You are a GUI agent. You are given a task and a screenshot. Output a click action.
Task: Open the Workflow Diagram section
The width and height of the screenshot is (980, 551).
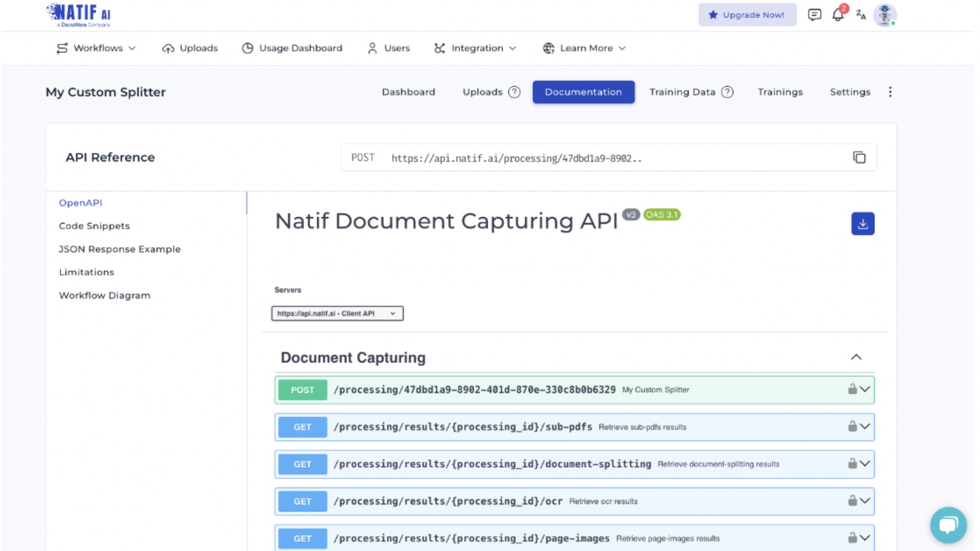pos(105,295)
